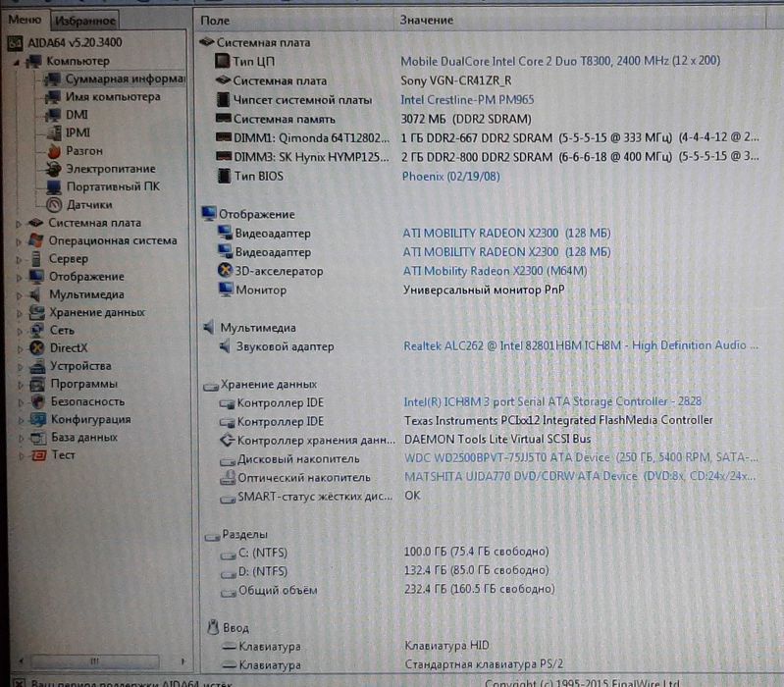Click the Безопасность shield icon
784x687 pixels.
point(38,401)
